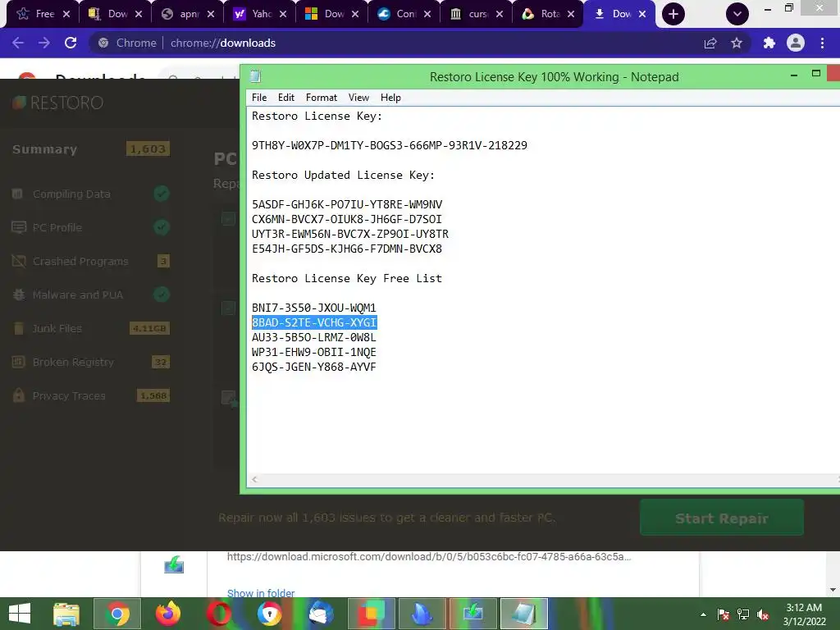
Task: Share this page from the address bar
Action: point(710,43)
